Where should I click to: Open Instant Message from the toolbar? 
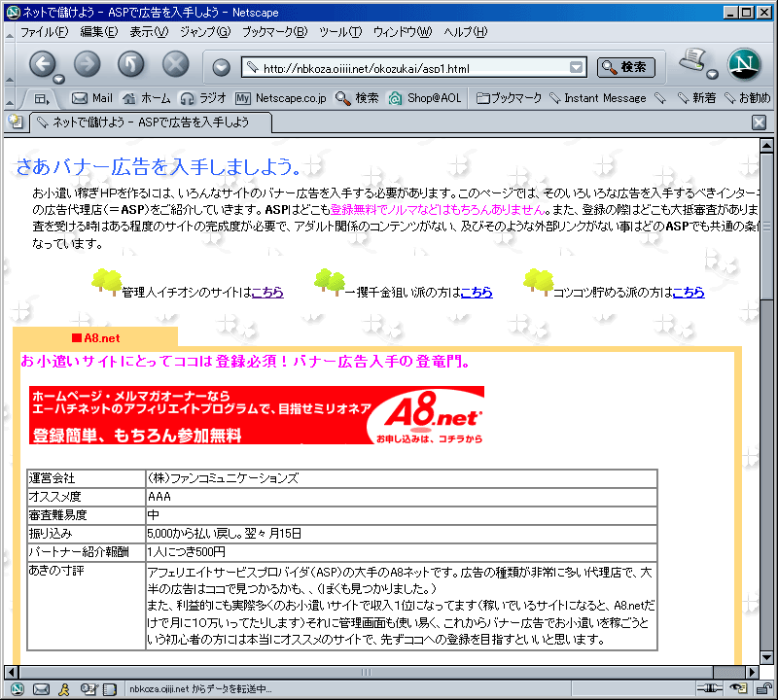598,98
